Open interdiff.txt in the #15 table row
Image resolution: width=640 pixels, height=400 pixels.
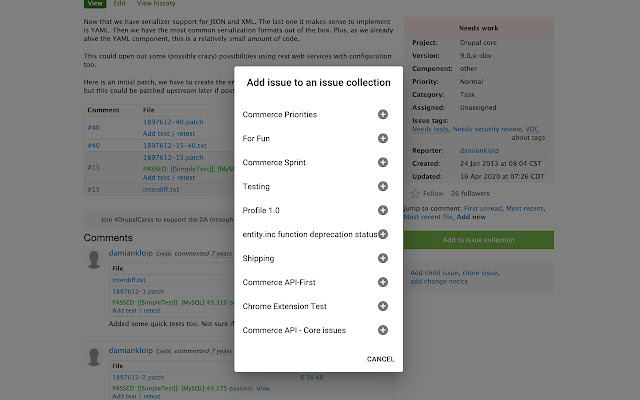tap(161, 189)
